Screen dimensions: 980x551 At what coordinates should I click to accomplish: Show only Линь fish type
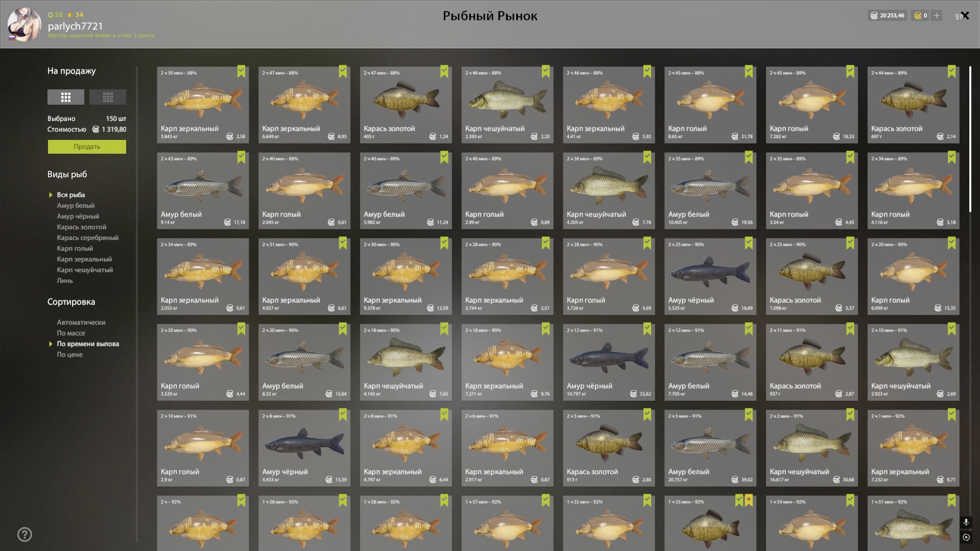65,281
